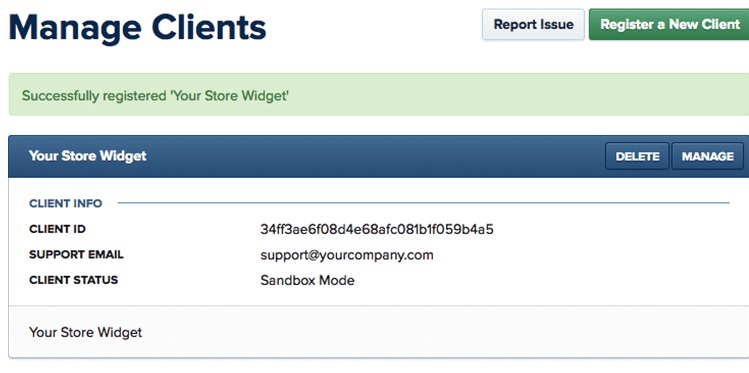Click the horizontal divider beside CLIENT INFO
This screenshot has height=373, width=749.
424,203
